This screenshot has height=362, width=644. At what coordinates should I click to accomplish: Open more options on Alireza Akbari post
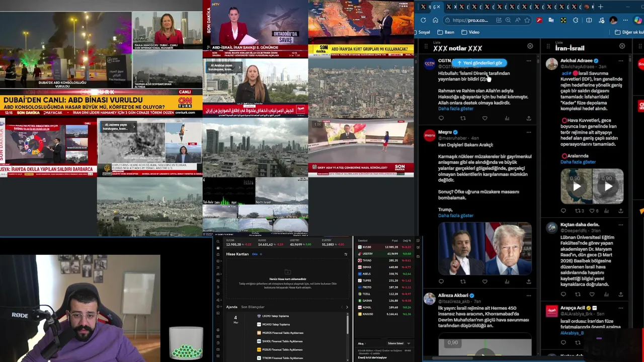pos(528,296)
